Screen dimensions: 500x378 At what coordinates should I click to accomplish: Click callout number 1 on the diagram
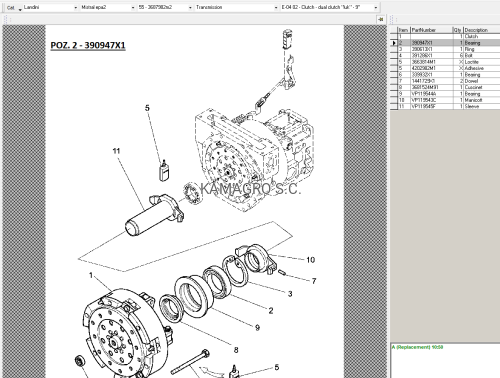click(x=91, y=275)
